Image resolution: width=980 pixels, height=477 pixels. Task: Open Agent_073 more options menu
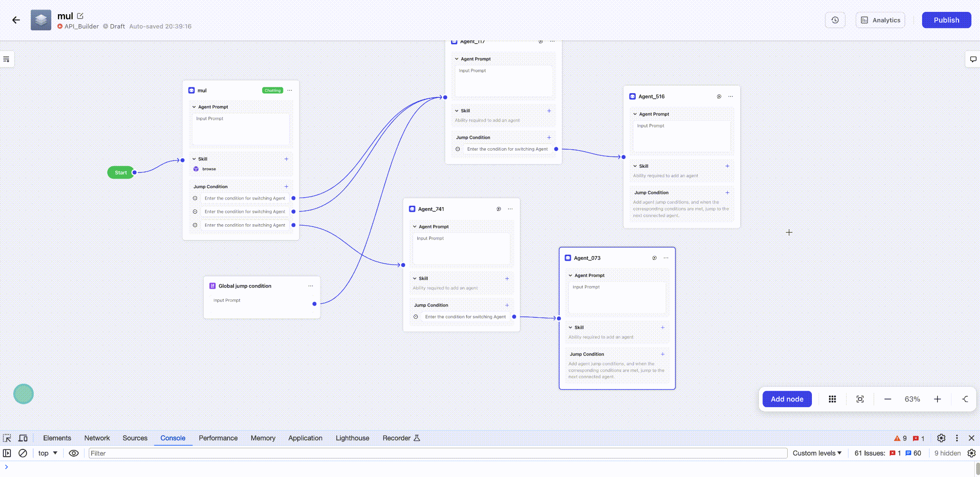click(666, 258)
